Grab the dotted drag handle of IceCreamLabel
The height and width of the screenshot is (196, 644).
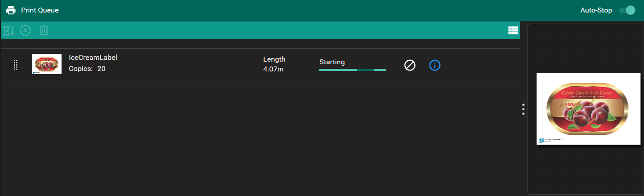coord(16,65)
